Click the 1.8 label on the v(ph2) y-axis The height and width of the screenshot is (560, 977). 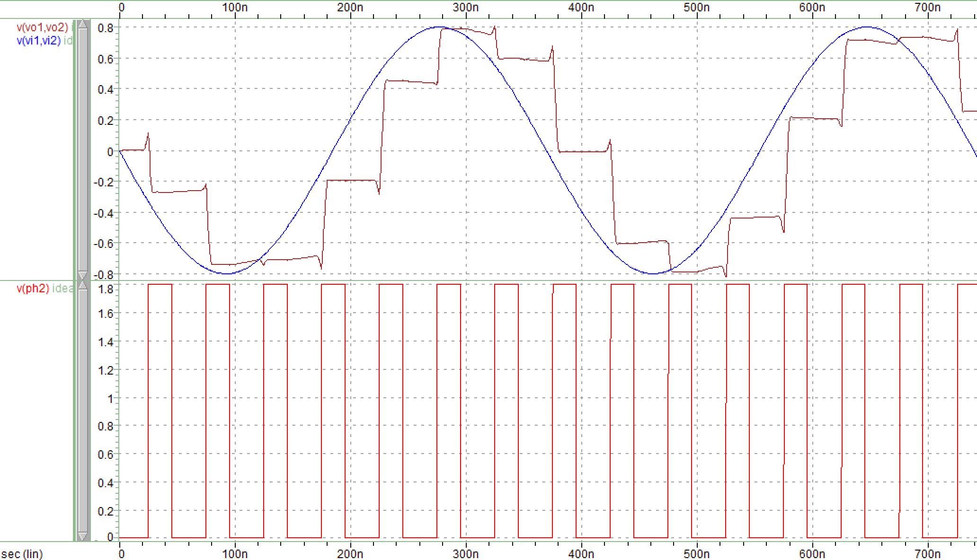[105, 289]
